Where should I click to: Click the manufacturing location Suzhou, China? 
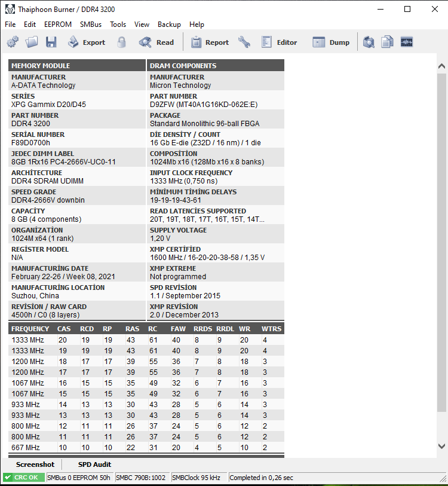[35, 296]
